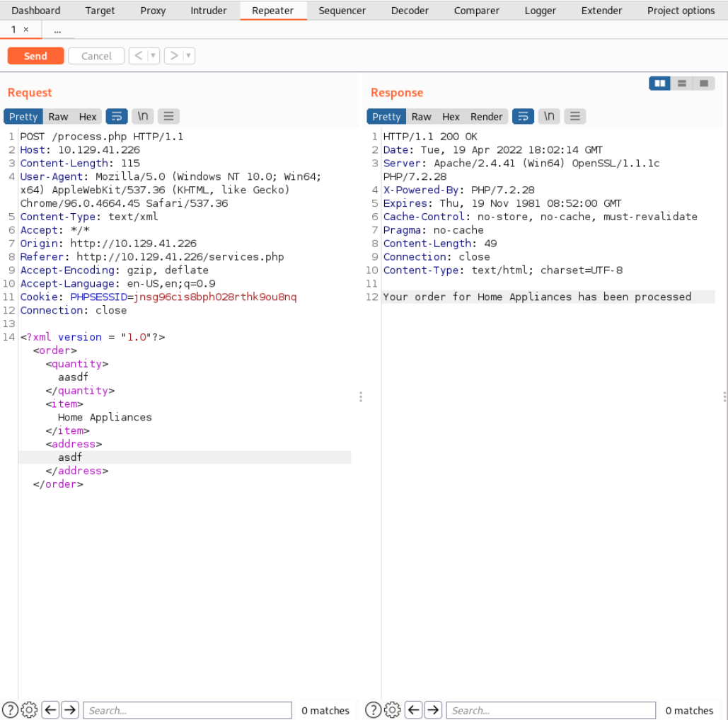
Task: Switch Response pane to Raw view
Action: click(x=421, y=117)
